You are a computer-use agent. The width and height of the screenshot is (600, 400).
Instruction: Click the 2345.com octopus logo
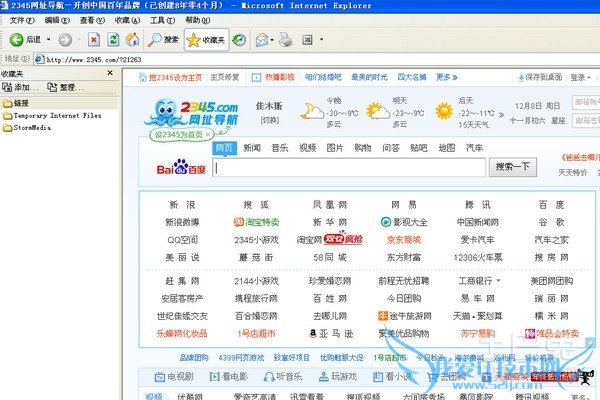(x=191, y=114)
